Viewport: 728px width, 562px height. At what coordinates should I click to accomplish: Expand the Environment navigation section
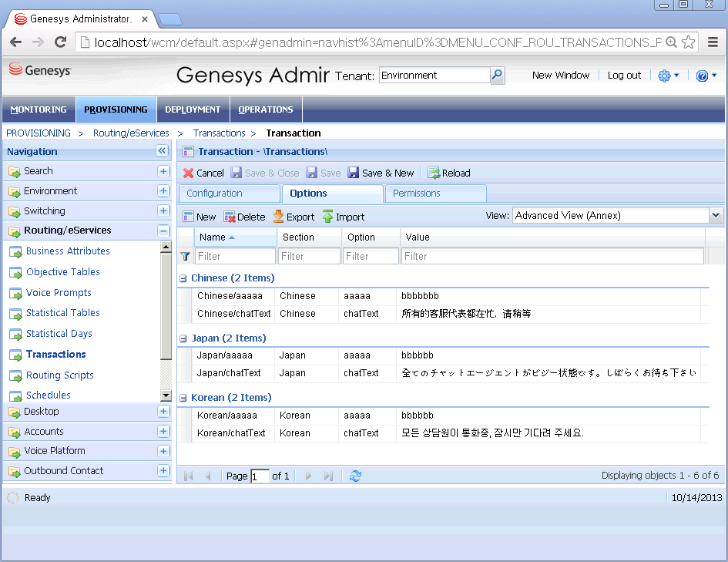[163, 191]
